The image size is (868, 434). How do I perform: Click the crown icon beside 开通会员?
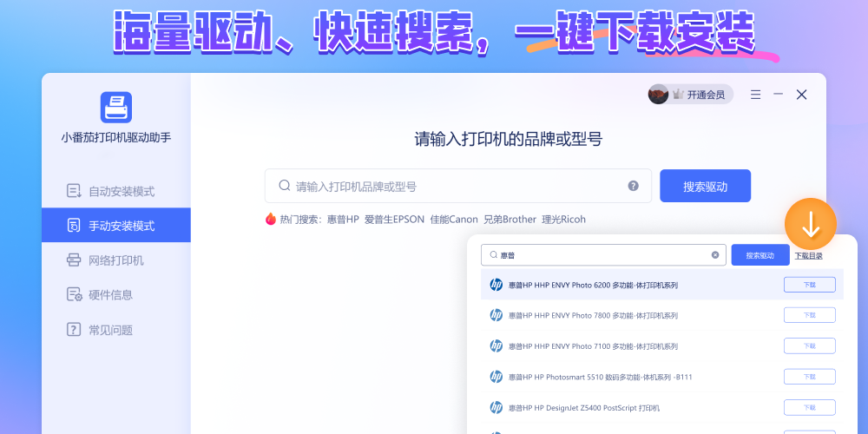point(678,95)
